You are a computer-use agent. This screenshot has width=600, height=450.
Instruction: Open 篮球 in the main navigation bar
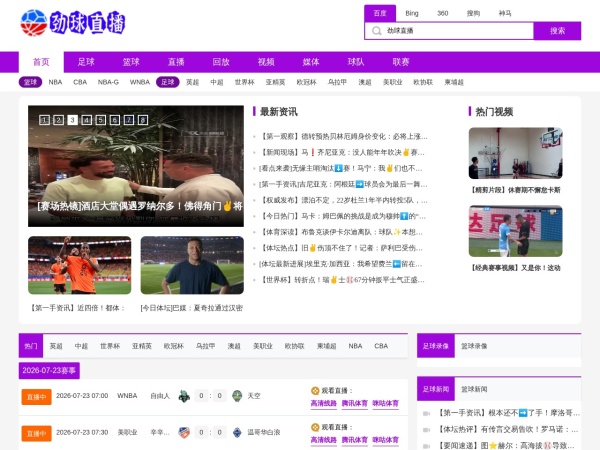(x=131, y=62)
